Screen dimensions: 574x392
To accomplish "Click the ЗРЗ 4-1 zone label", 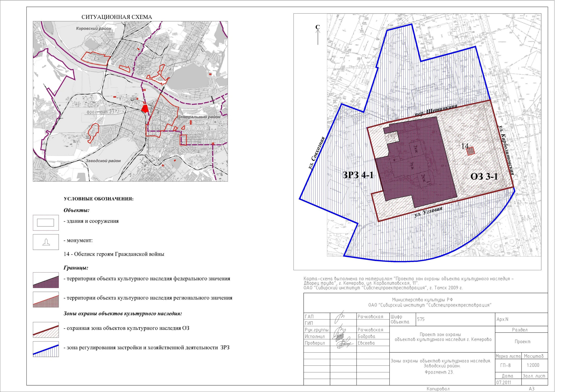I will click(x=358, y=175).
